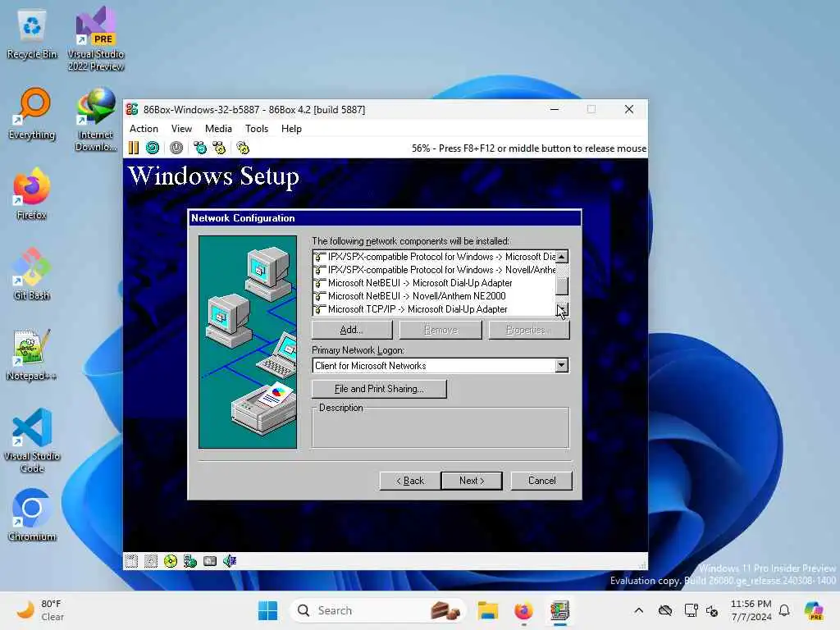Click the Add... button
This screenshot has height=630, width=840.
(x=352, y=330)
